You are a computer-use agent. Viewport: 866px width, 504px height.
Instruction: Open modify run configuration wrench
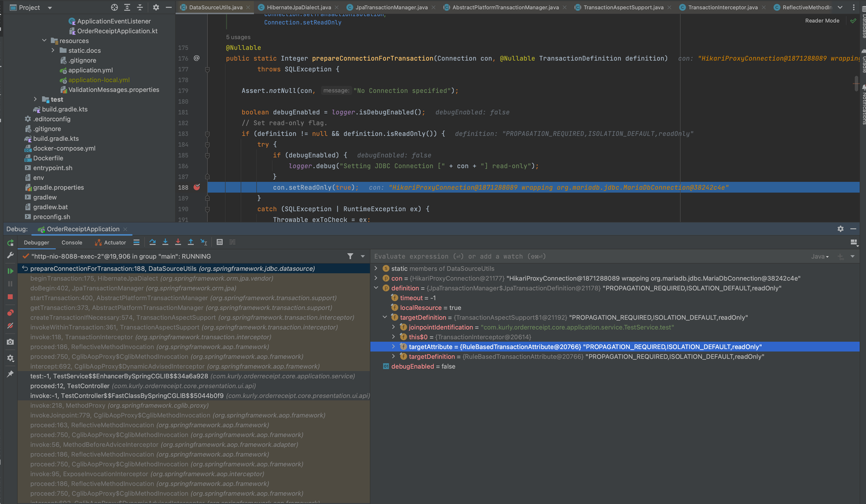click(x=10, y=256)
